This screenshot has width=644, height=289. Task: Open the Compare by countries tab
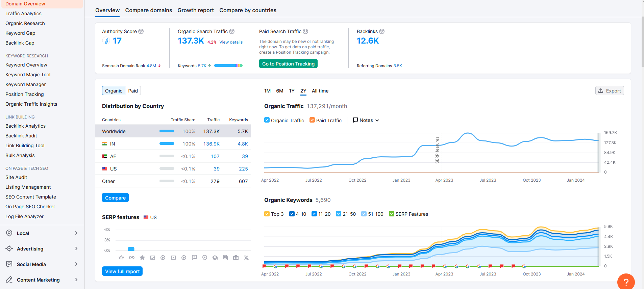coord(248,10)
